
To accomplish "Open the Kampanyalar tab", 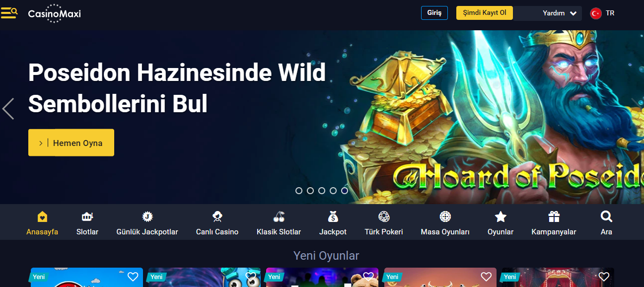I will tap(554, 223).
